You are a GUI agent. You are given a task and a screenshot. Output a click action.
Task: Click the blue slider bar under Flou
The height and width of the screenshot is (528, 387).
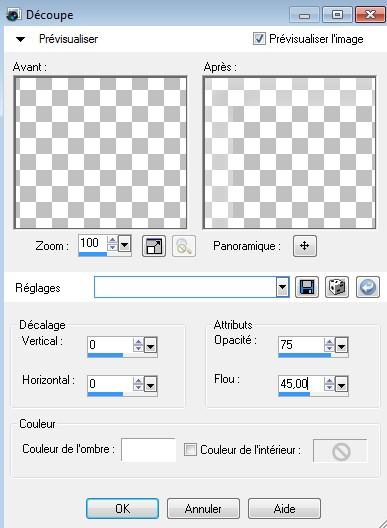(x=294, y=394)
